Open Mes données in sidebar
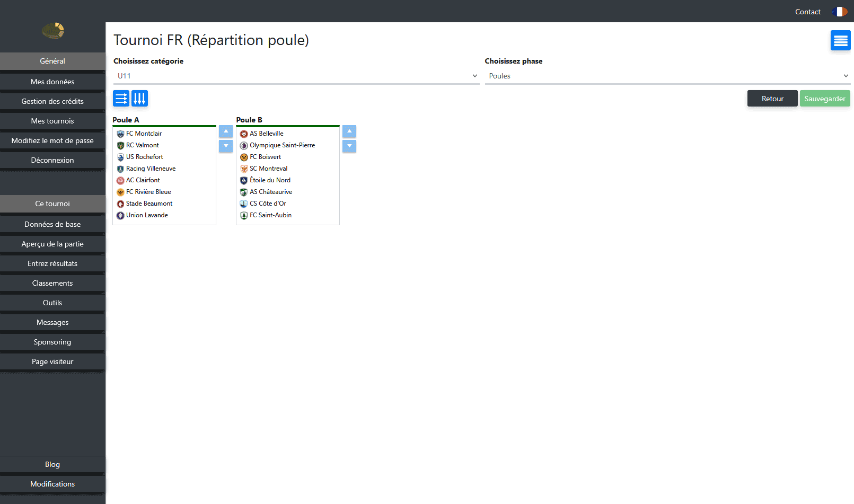Screen dimensions: 854x504 [52, 82]
